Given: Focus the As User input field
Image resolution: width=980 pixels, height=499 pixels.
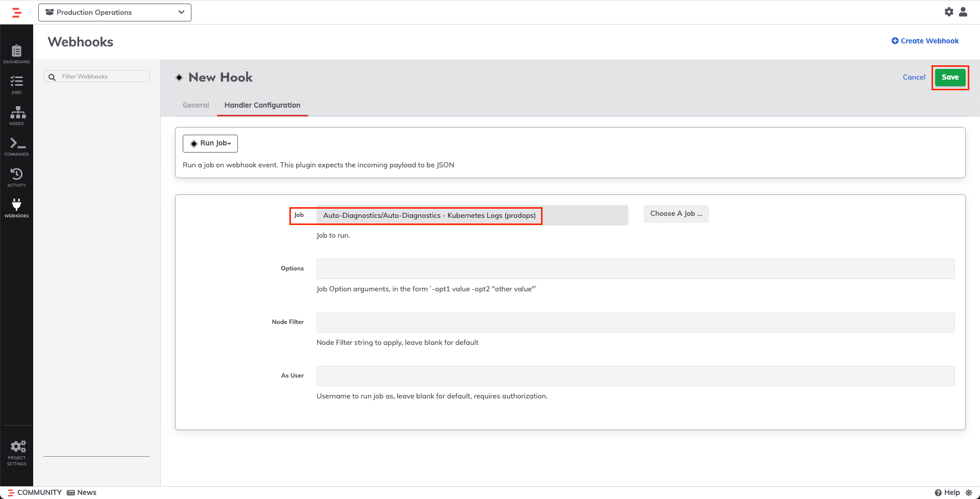Looking at the screenshot, I should [x=635, y=376].
